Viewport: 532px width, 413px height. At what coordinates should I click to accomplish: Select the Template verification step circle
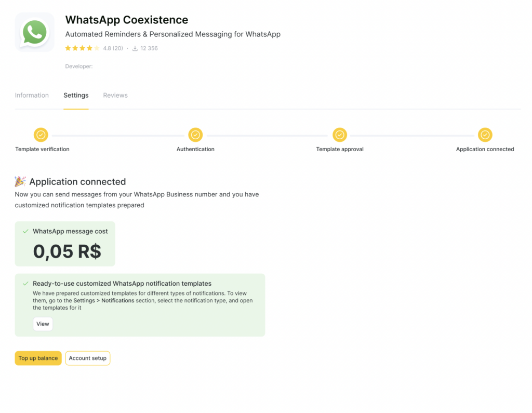pyautogui.click(x=41, y=135)
